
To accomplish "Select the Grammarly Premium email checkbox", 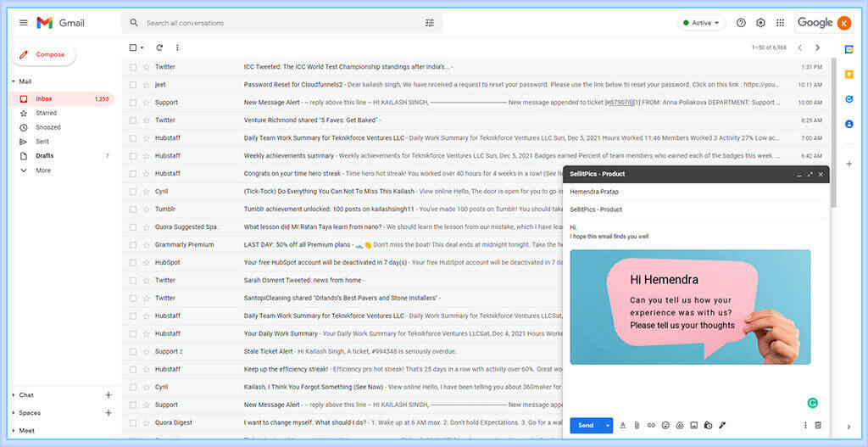I will pos(132,245).
